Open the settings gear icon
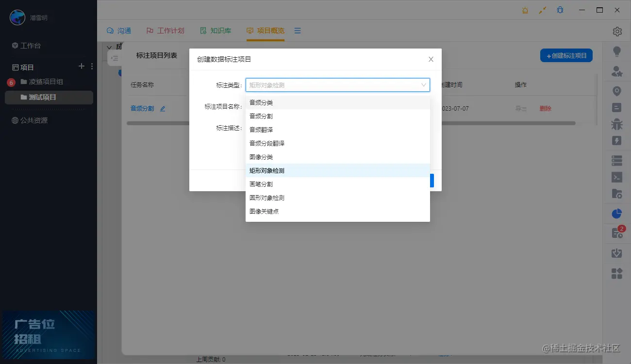The width and height of the screenshot is (631, 364). [617, 32]
